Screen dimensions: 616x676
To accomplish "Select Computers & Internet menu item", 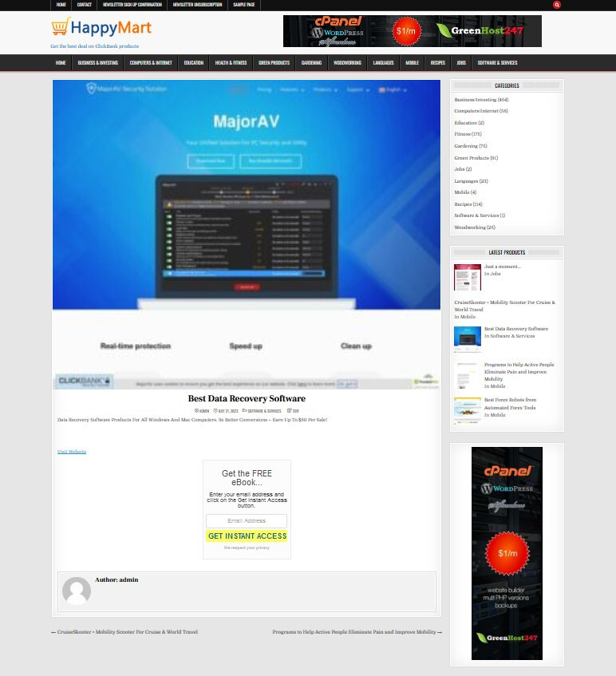I will tap(151, 62).
